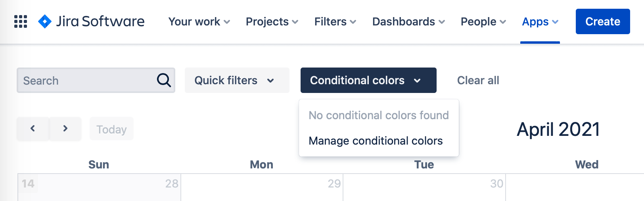Screen dimensions: 644x201
Task: Open the Projects dropdown
Action: tap(272, 21)
